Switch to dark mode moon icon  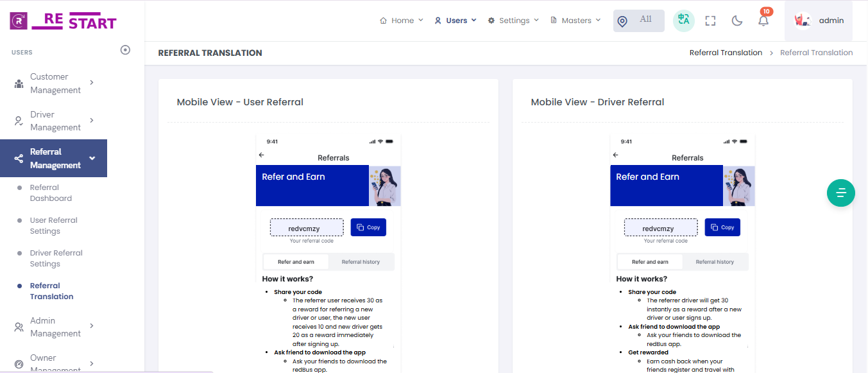pyautogui.click(x=737, y=21)
